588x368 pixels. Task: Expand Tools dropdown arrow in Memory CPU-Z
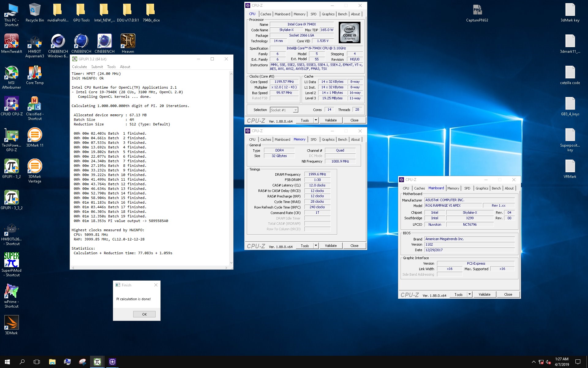point(316,246)
